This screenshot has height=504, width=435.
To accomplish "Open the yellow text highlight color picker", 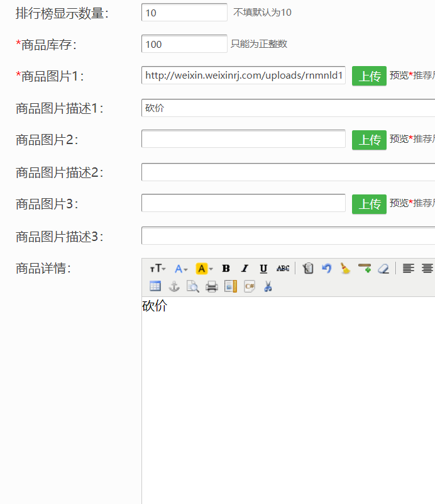I will pos(204,268).
